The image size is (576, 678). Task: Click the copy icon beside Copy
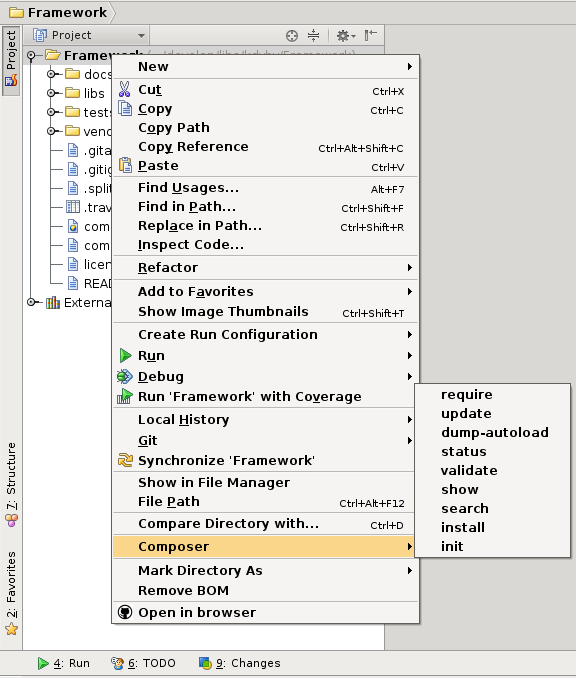125,108
